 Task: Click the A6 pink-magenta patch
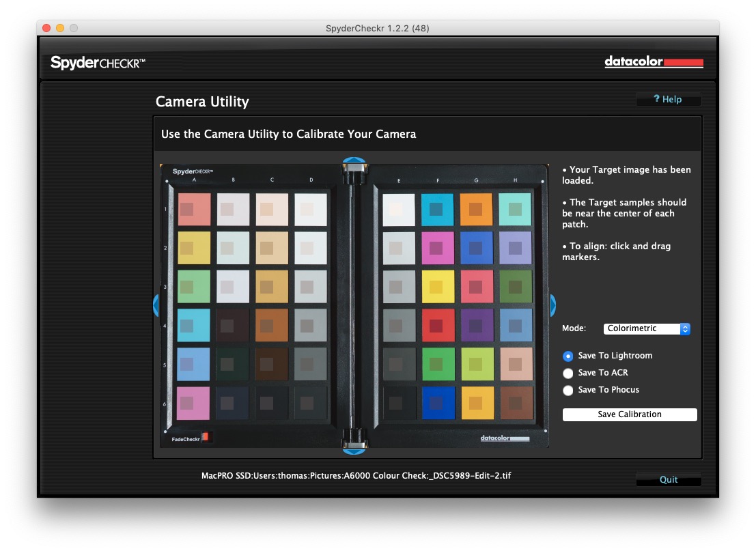click(x=193, y=403)
